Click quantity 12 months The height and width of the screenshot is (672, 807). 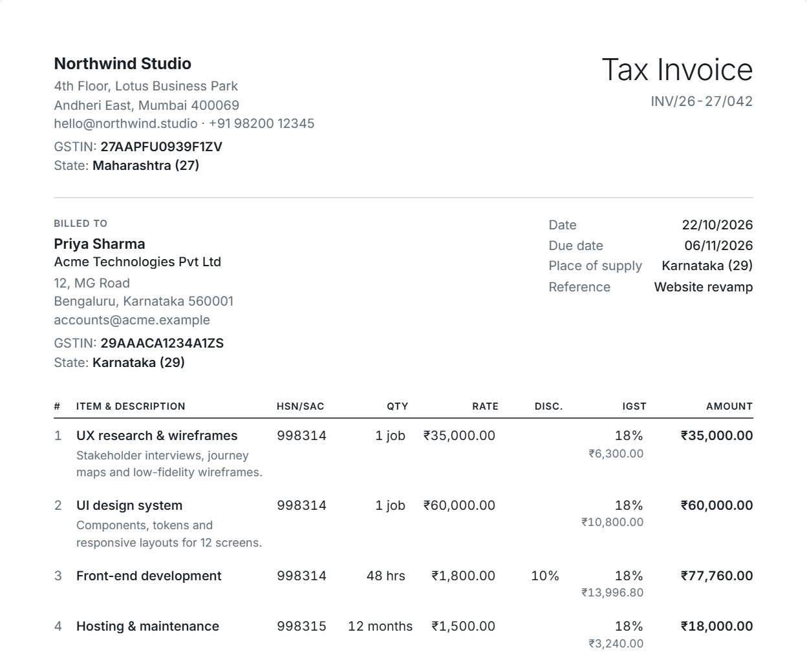click(x=380, y=626)
